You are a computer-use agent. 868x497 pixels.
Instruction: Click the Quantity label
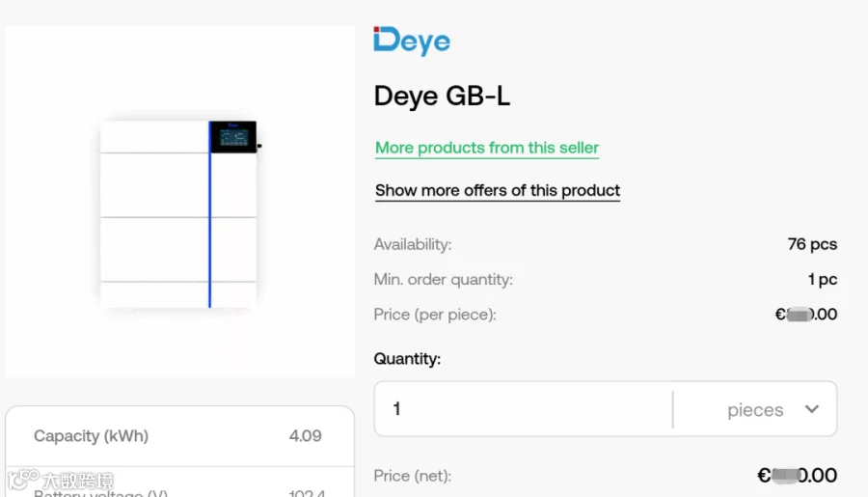(x=407, y=359)
